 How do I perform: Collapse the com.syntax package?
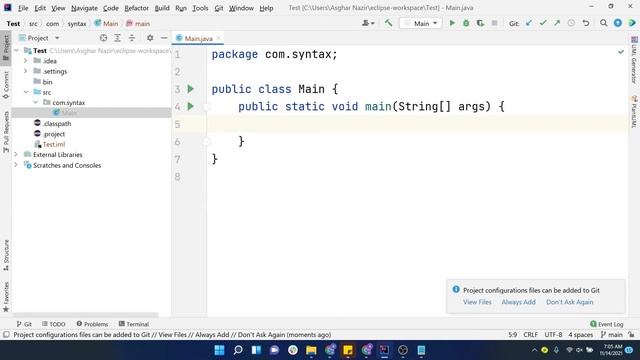pyautogui.click(x=36, y=102)
